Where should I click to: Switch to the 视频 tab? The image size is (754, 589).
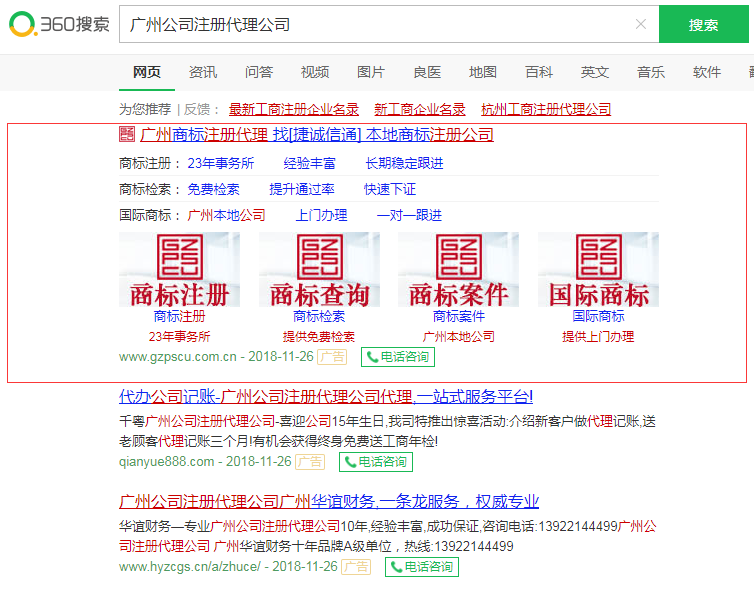click(x=315, y=72)
